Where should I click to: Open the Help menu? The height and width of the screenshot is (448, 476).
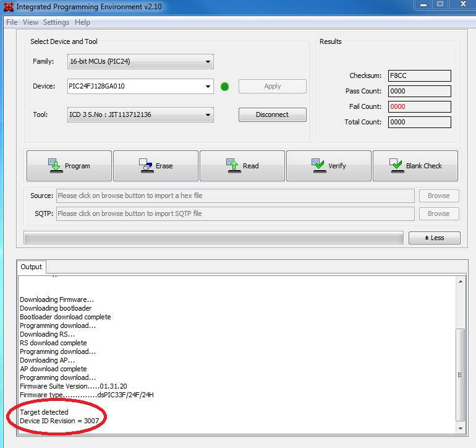[82, 22]
